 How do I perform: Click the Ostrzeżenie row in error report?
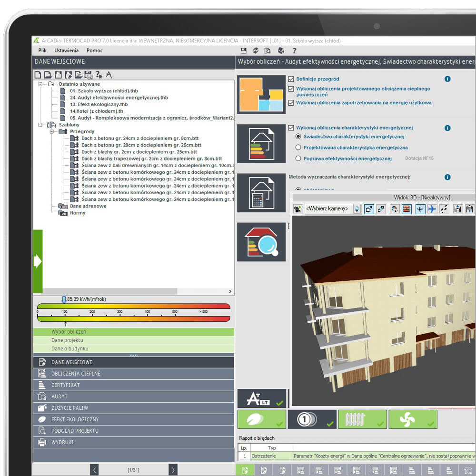click(x=357, y=456)
